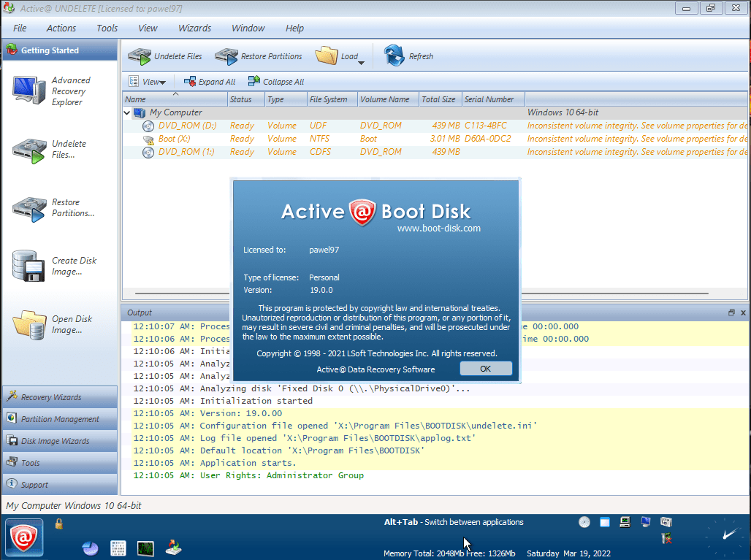Click the Boot (X:) drive warning icon
The image size is (751, 560).
[148, 139]
